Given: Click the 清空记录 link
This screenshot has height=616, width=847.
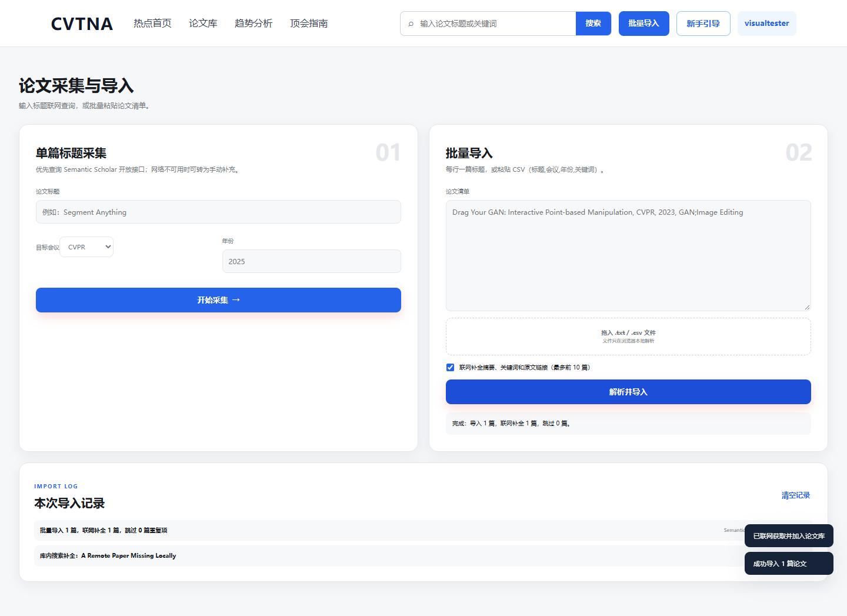Looking at the screenshot, I should 796,495.
